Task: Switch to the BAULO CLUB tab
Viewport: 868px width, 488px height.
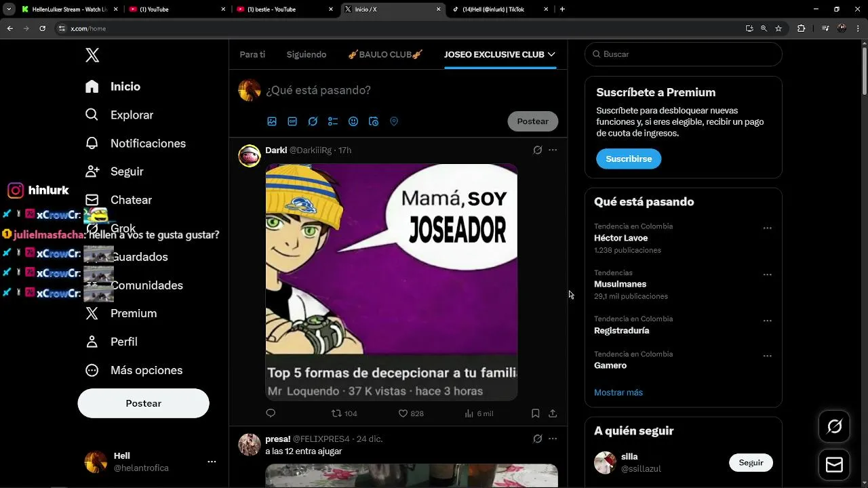Action: click(x=385, y=54)
